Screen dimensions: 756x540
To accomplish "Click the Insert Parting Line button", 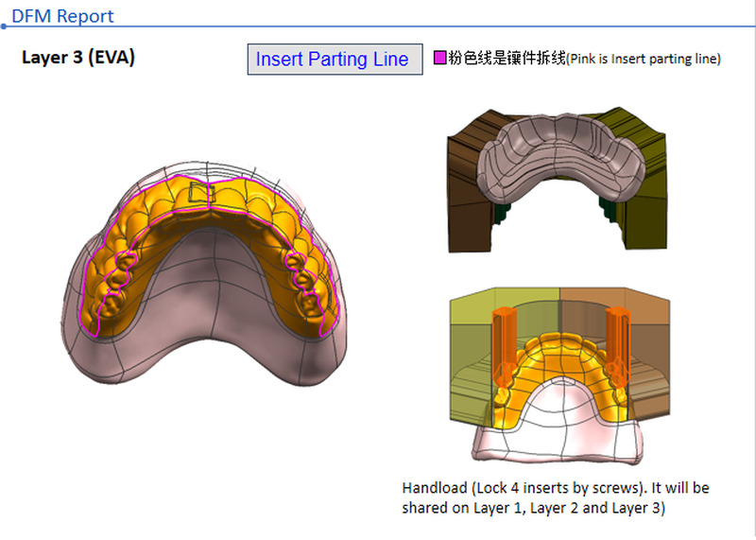I will coord(334,59).
